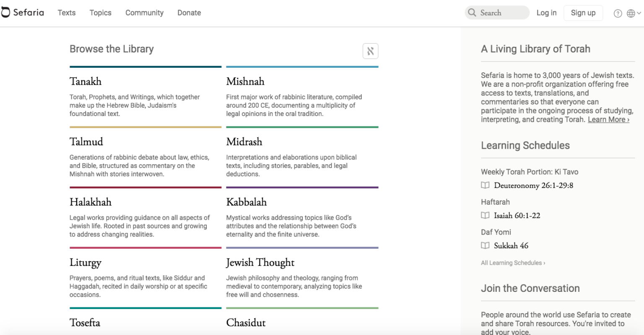Open the Texts menu item
Viewport: 644px width, 335px height.
(x=67, y=13)
